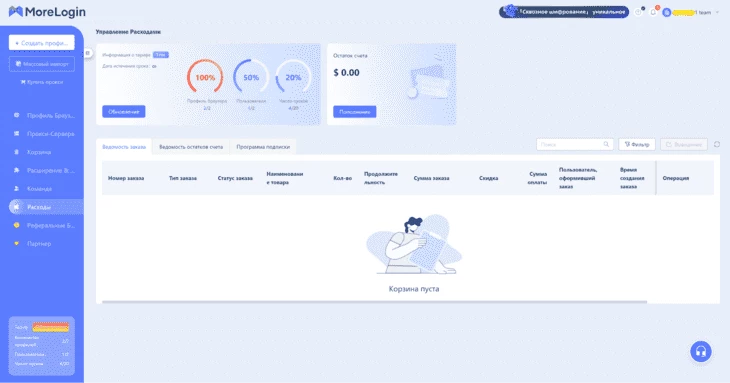Switch to Программа подписки tab
The height and width of the screenshot is (383, 730).
(x=263, y=147)
